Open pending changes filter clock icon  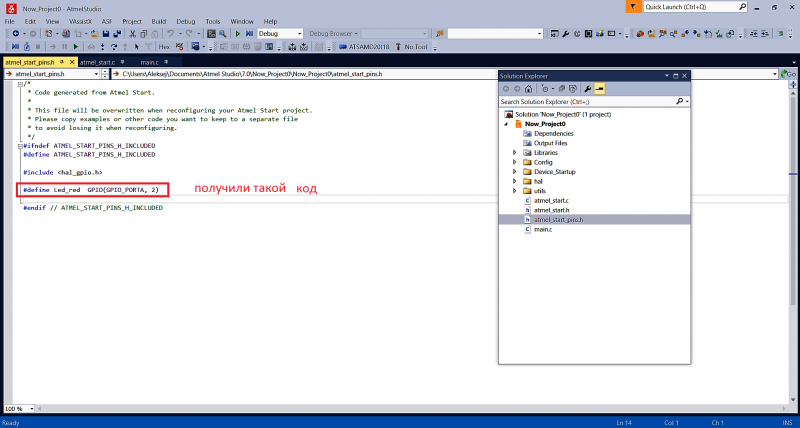[545, 89]
